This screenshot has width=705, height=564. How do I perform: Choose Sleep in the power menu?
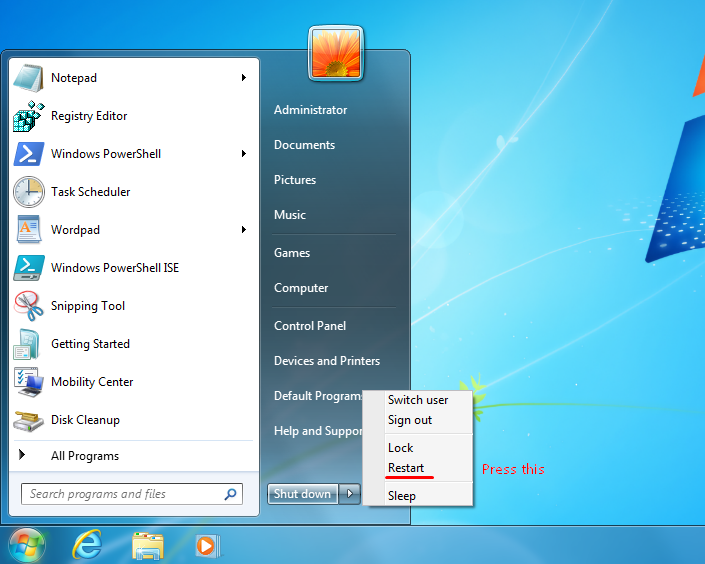click(402, 496)
